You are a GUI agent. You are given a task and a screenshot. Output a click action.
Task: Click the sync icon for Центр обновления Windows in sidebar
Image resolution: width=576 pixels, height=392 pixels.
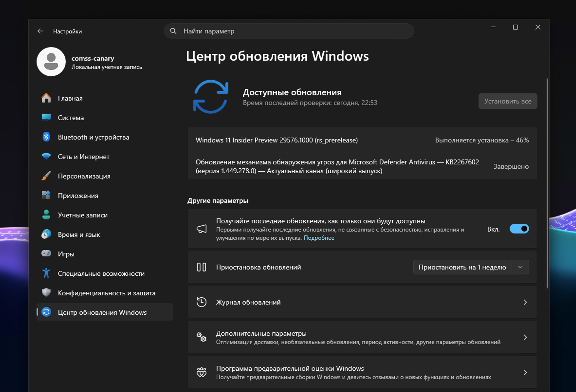(46, 312)
